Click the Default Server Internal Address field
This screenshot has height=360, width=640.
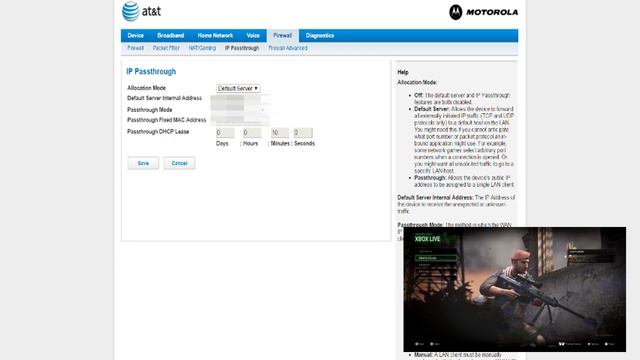click(x=240, y=98)
